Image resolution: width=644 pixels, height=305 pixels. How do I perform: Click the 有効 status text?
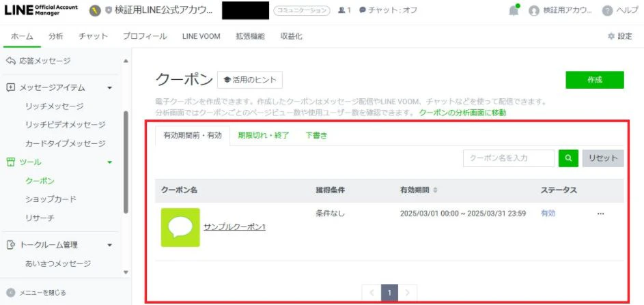click(x=548, y=214)
